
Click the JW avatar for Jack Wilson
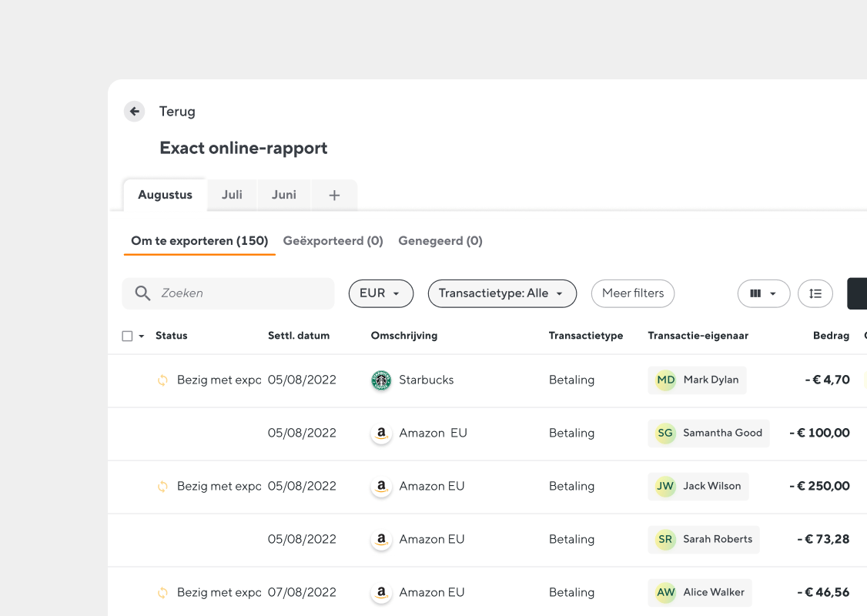(665, 486)
